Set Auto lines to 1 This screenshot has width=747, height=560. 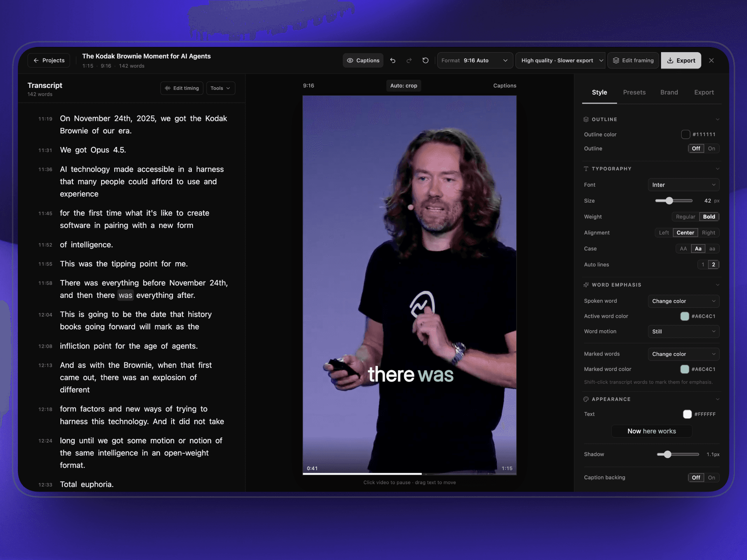click(x=703, y=265)
